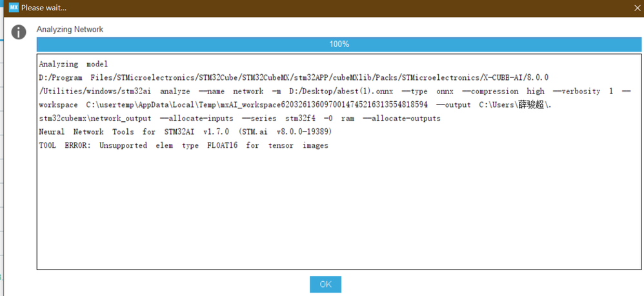This screenshot has height=296, width=644.
Task: Click the info icon beside Analyzing Network
Action: click(x=19, y=32)
